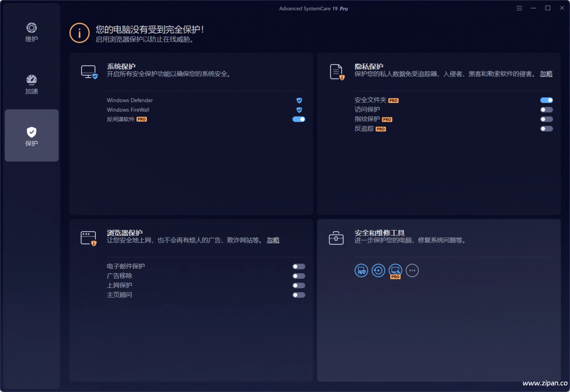Open the 维护 (Care) sidebar tab
The width and height of the screenshot is (570, 392).
tap(32, 32)
